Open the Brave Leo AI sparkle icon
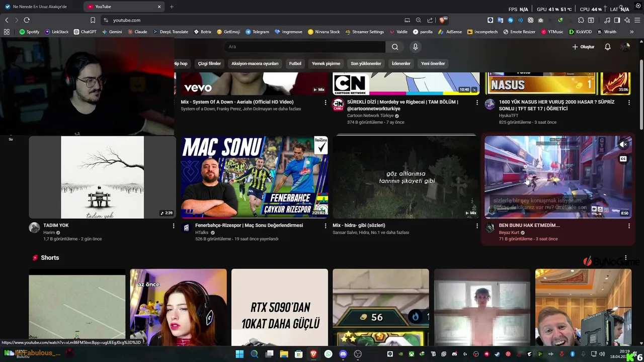 click(627, 20)
